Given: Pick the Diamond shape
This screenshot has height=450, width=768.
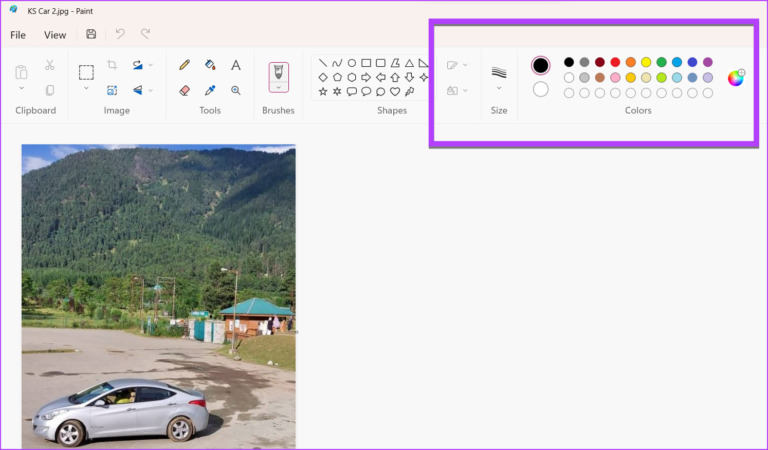Looking at the screenshot, I should 323,77.
